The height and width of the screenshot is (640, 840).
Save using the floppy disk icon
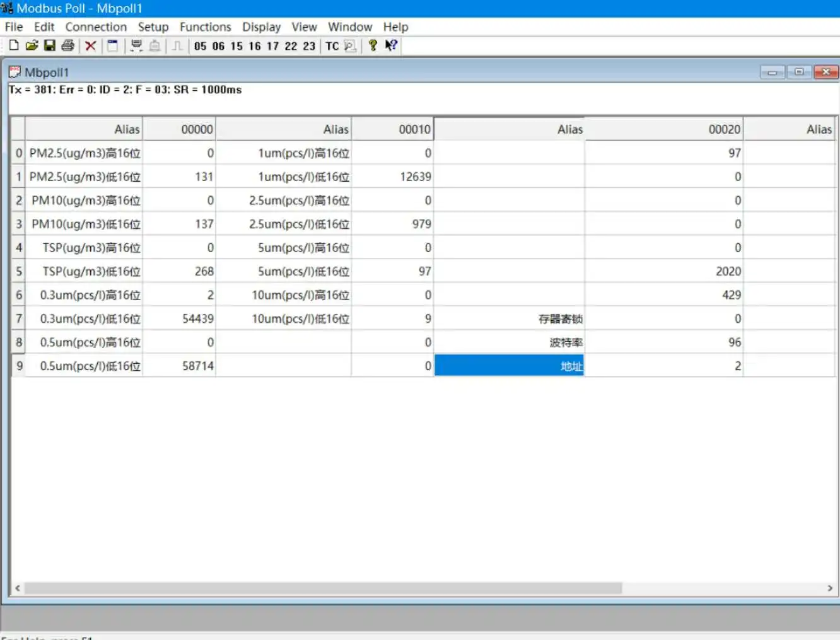(x=49, y=45)
